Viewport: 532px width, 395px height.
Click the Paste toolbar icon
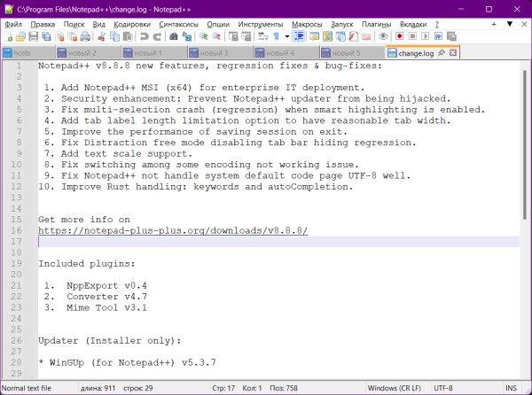128,36
